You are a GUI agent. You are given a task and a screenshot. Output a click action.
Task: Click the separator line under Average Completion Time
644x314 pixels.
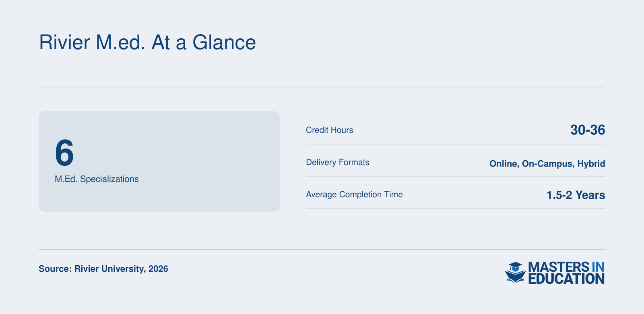click(x=456, y=209)
